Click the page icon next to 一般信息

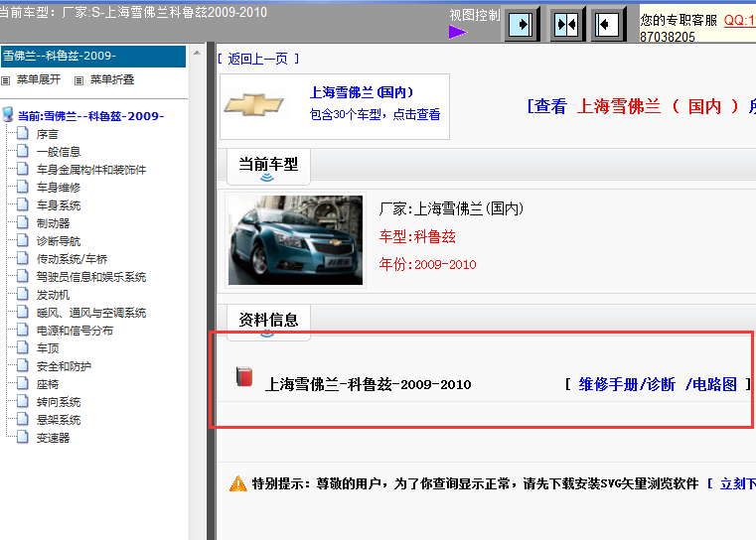click(x=23, y=151)
